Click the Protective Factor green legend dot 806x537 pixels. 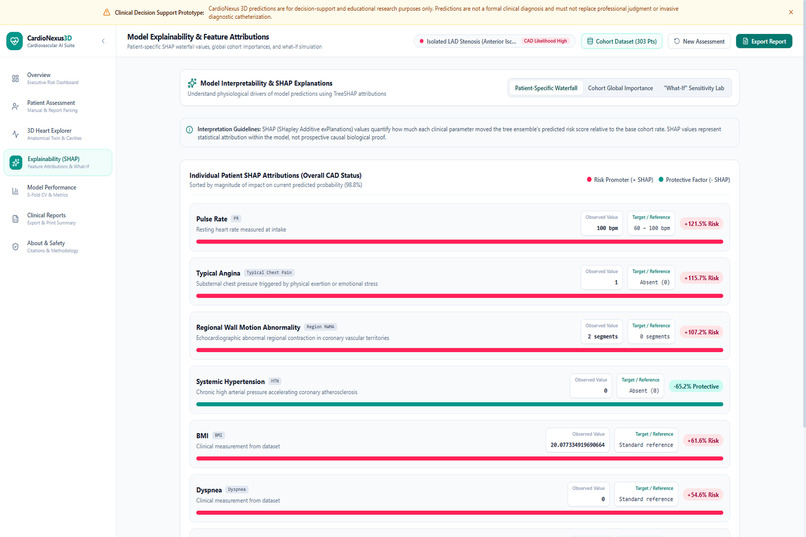click(x=661, y=180)
